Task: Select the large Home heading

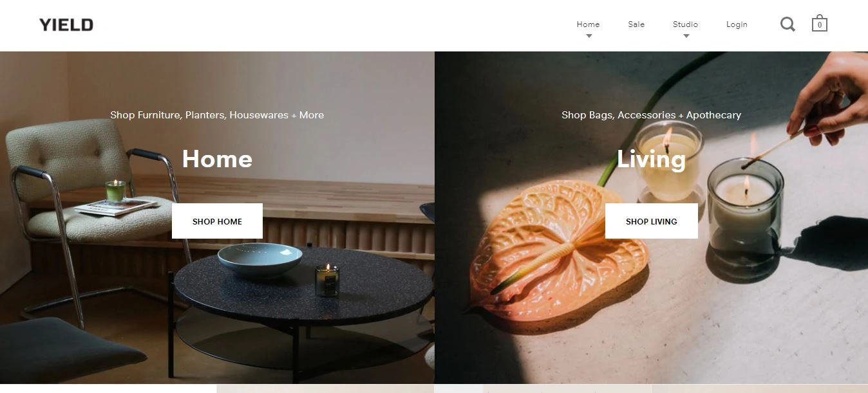Action: (x=217, y=159)
